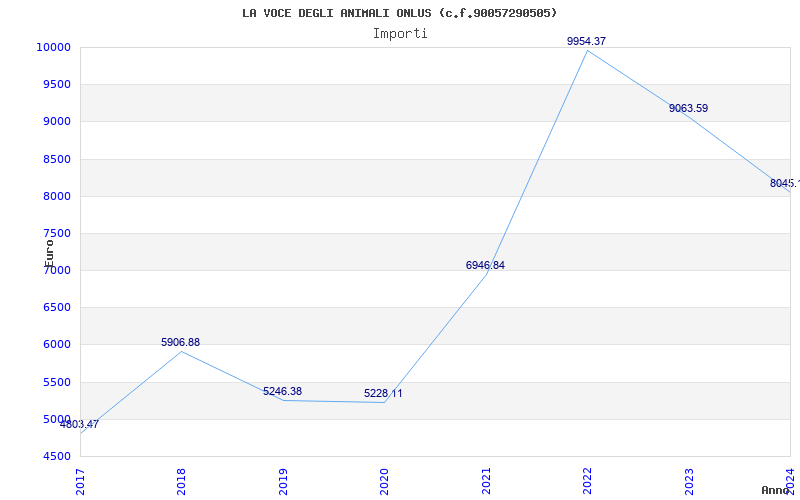Select the 9954.37 data label
The image size is (800, 500).
586,41
